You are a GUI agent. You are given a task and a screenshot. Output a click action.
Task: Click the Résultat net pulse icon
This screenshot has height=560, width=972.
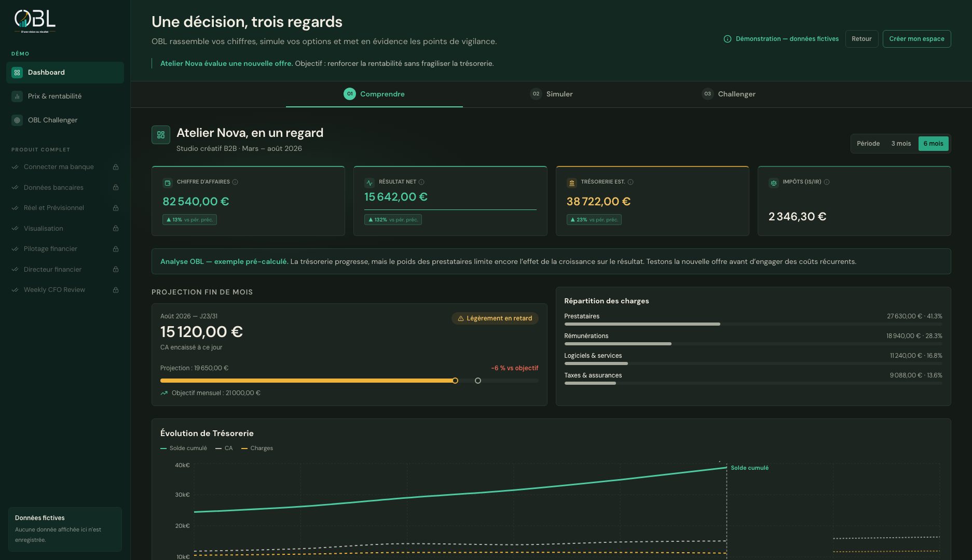tap(369, 183)
